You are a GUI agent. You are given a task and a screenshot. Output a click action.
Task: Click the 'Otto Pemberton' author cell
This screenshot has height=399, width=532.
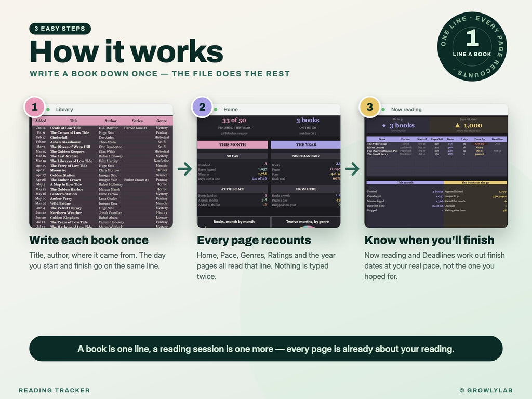pyautogui.click(x=111, y=147)
